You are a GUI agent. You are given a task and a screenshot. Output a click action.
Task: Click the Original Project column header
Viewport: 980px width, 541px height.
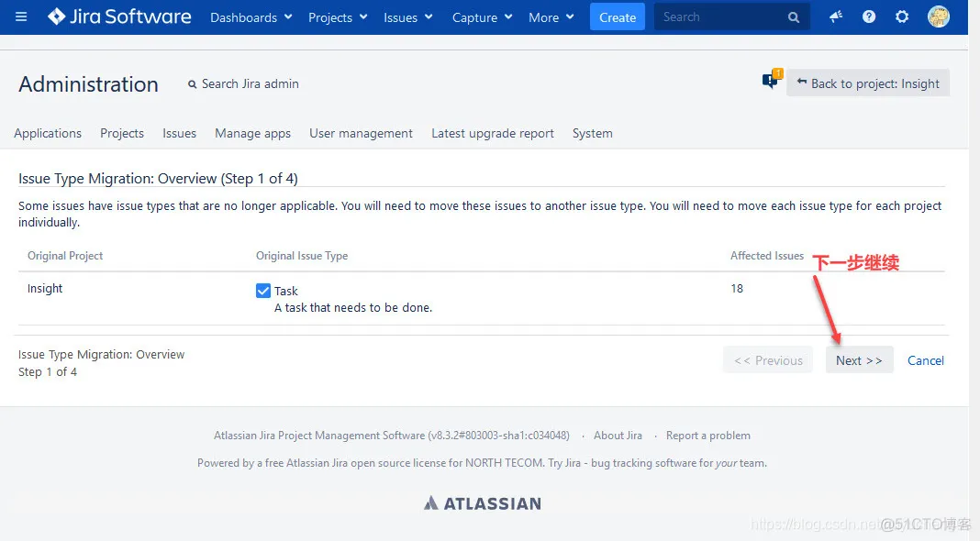click(65, 256)
